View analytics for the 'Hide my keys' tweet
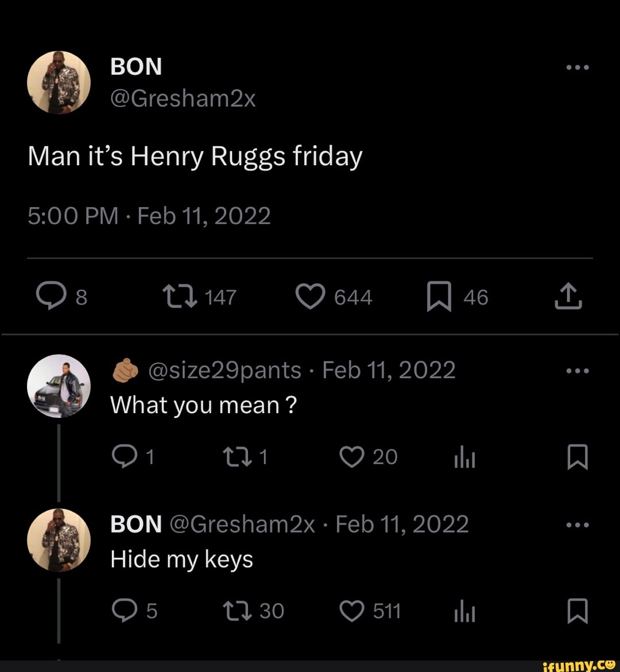Viewport: 620px width, 672px height. (464, 611)
